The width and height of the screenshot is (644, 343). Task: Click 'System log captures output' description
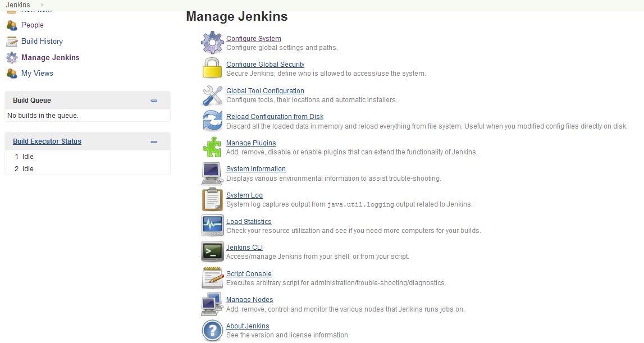[350, 204]
